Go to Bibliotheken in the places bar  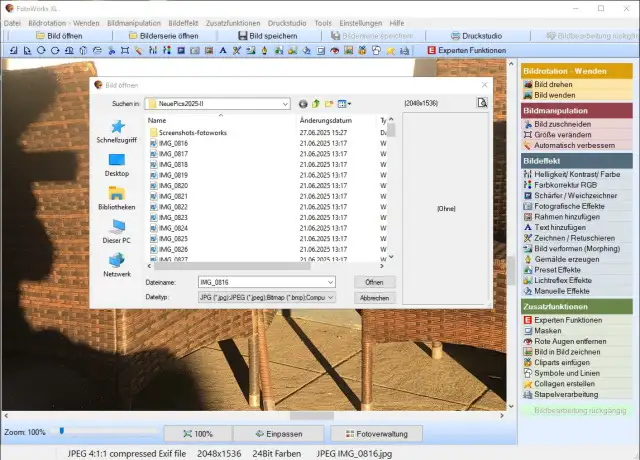116,197
